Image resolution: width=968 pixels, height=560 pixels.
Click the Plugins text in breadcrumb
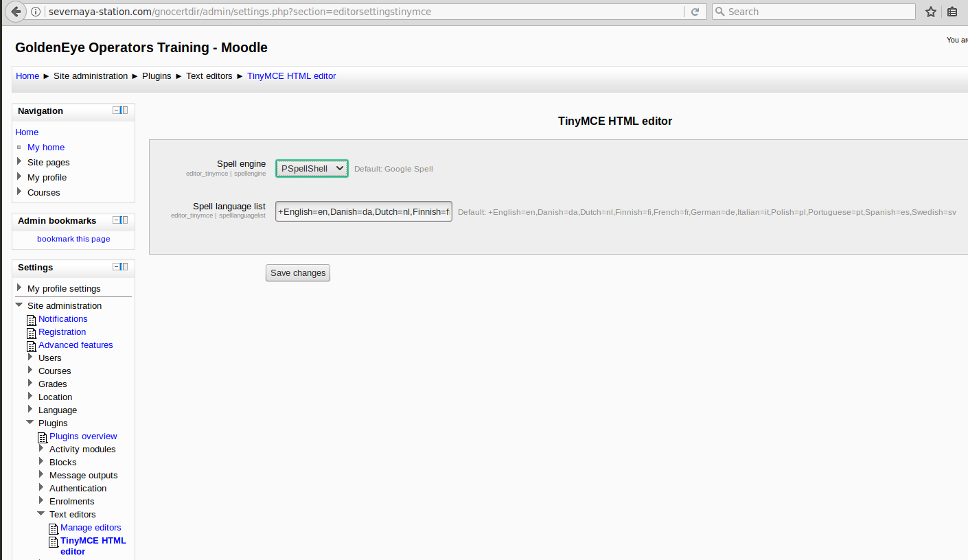[x=157, y=76]
